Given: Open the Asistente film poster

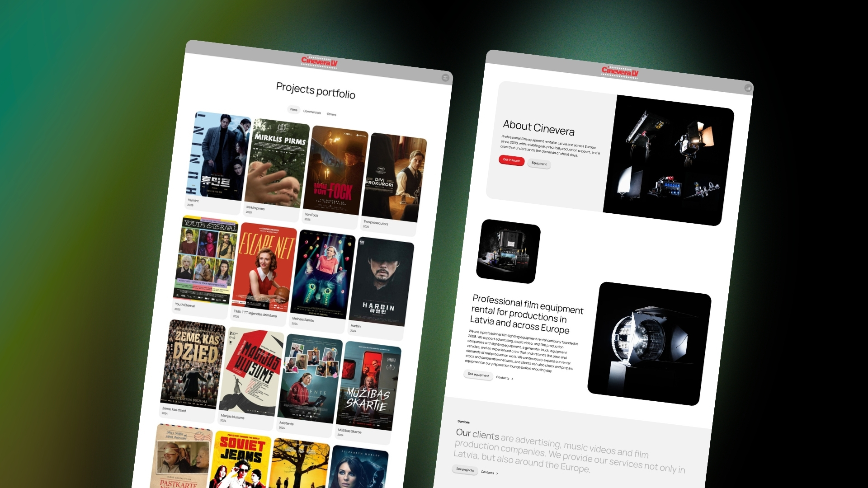Looking at the screenshot, I should pos(310,378).
